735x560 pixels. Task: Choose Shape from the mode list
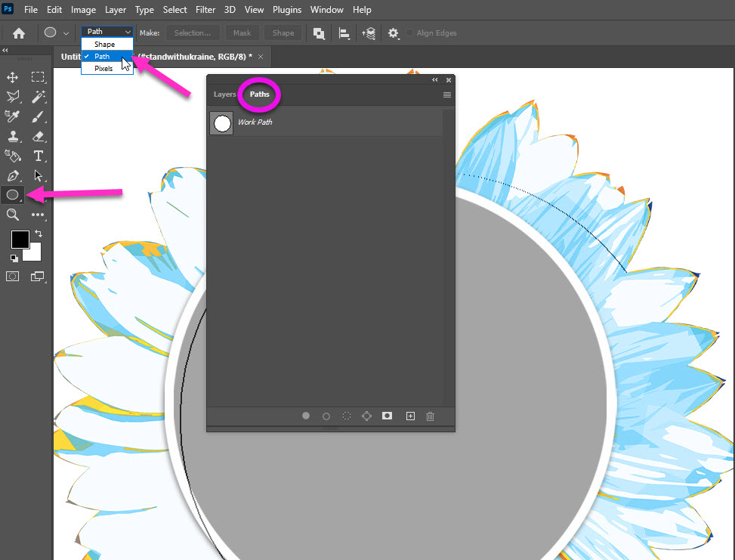[107, 44]
